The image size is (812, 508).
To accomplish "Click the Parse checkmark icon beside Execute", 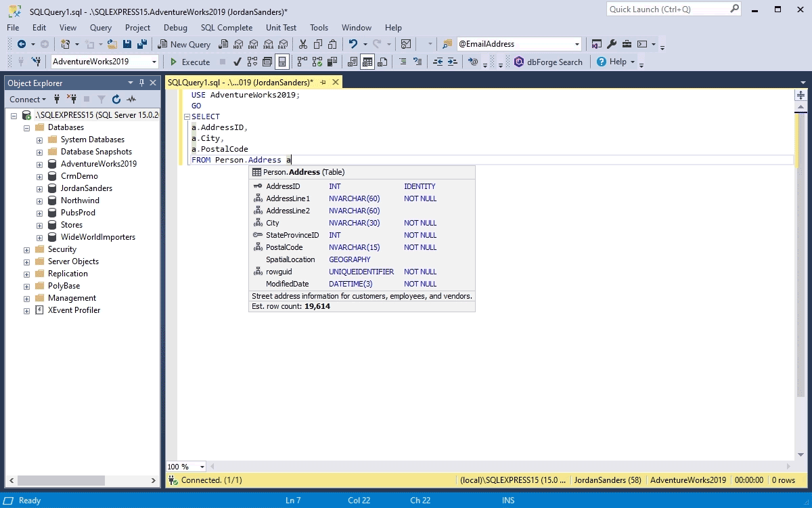I will (x=238, y=62).
